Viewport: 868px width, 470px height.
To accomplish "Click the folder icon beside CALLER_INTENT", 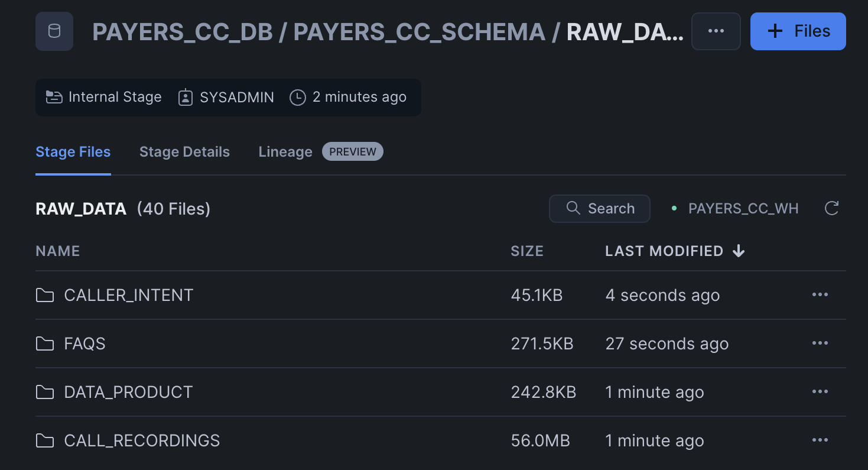I will (45, 294).
